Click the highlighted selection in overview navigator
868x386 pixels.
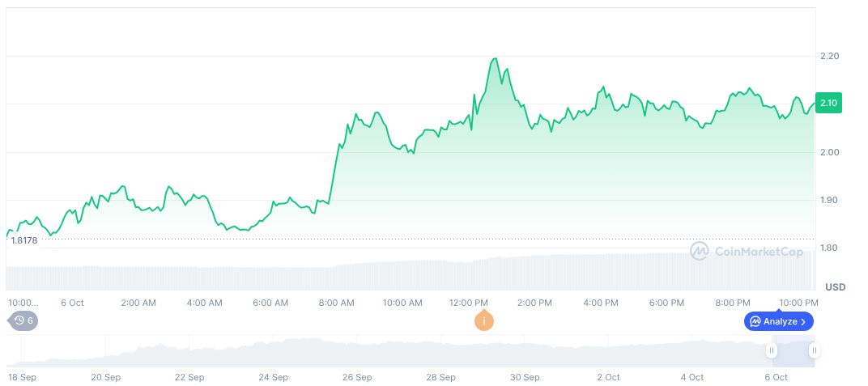click(793, 351)
